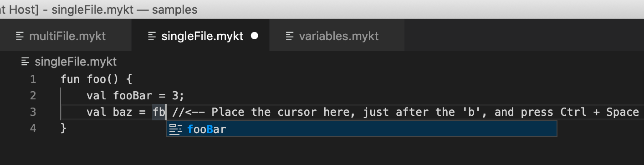
Task: Accept the fooBar completion suggestion
Action: tap(362, 129)
